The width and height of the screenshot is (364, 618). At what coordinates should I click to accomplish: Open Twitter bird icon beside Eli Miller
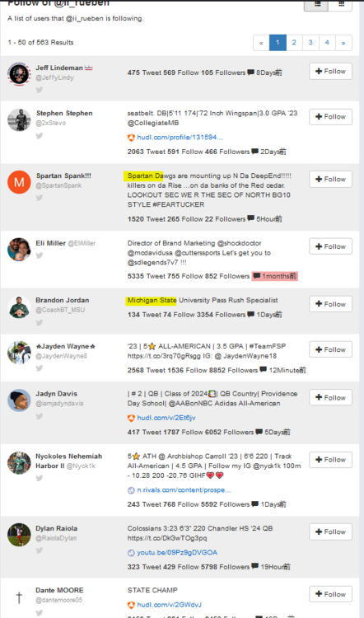[x=40, y=255]
